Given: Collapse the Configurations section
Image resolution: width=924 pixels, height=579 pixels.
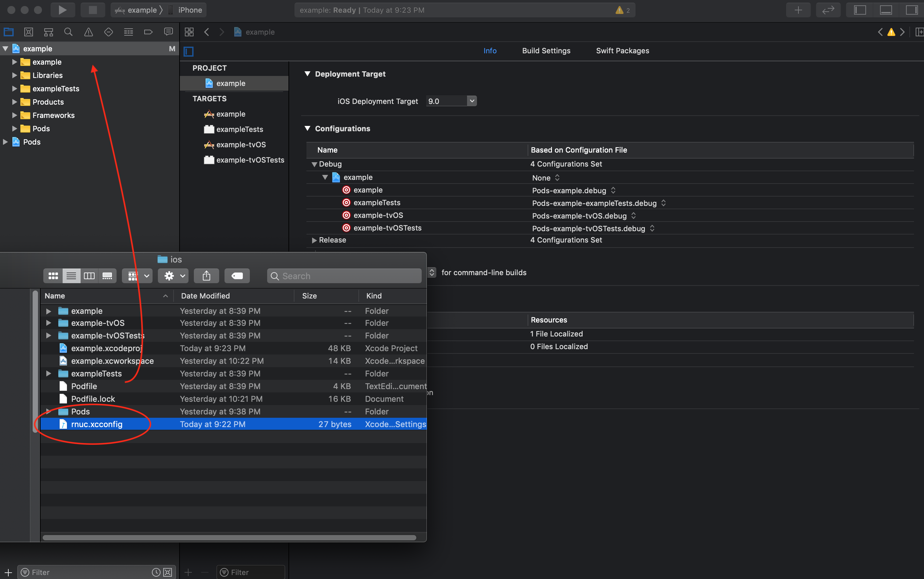Looking at the screenshot, I should click(x=307, y=128).
